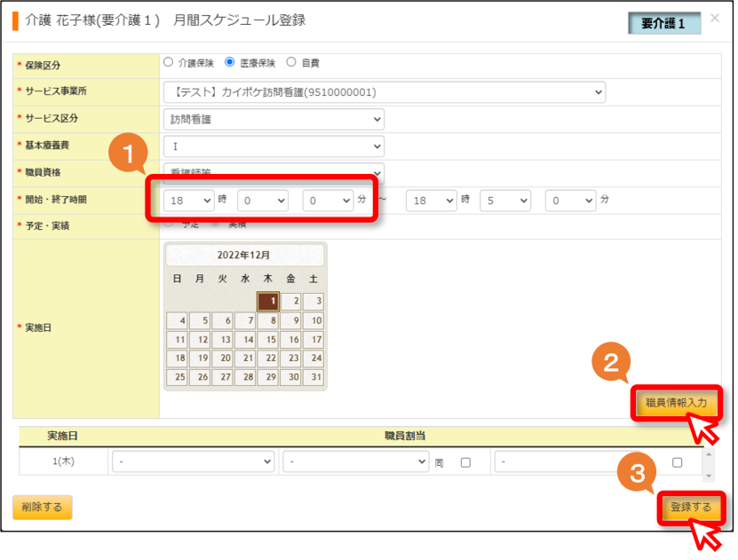Select December 1 on the calendar
Screen dimensions: 738x560
coord(268,302)
